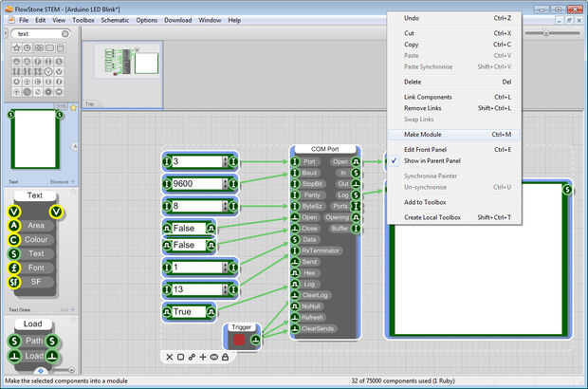Viewport: 588px width, 389px height.
Task: Click the Send trigger input on COM Port
Action: (295, 262)
